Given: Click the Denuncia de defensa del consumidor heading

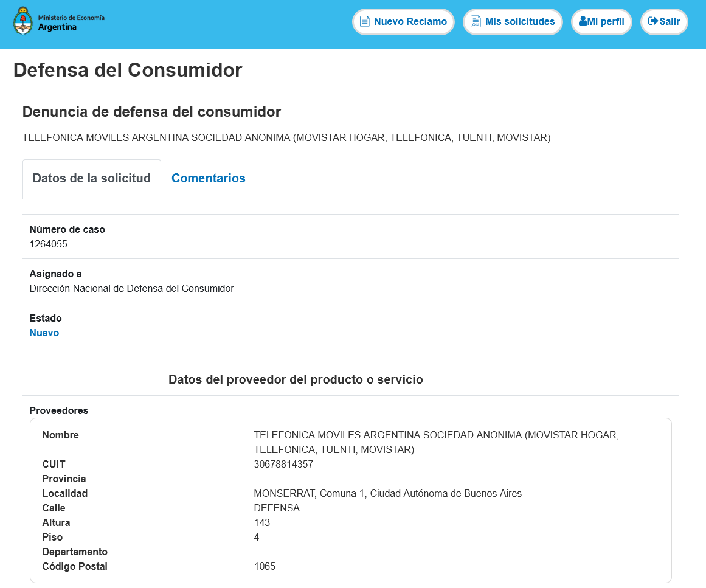Looking at the screenshot, I should pos(152,112).
